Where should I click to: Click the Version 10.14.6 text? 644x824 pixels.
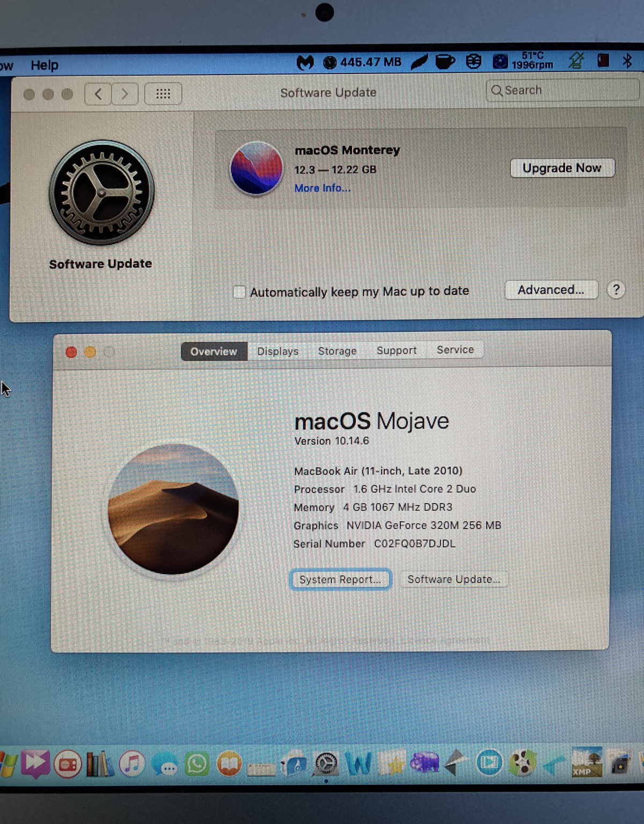pyautogui.click(x=332, y=441)
